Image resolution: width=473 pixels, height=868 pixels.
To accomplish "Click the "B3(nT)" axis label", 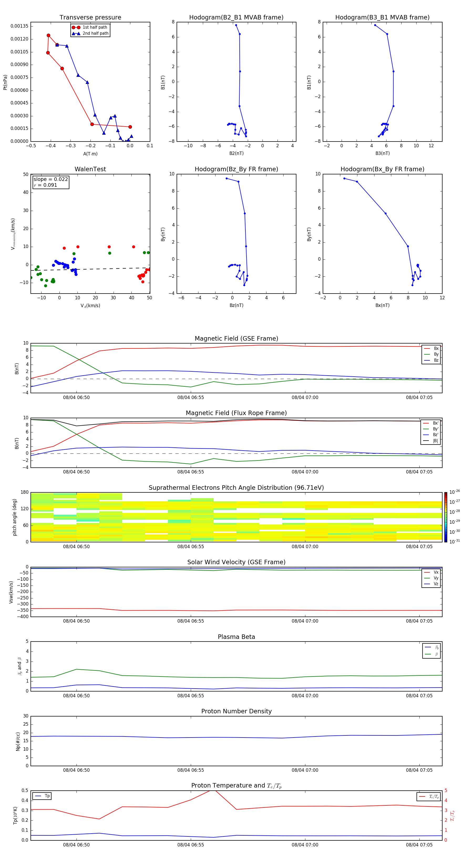I will click(382, 153).
